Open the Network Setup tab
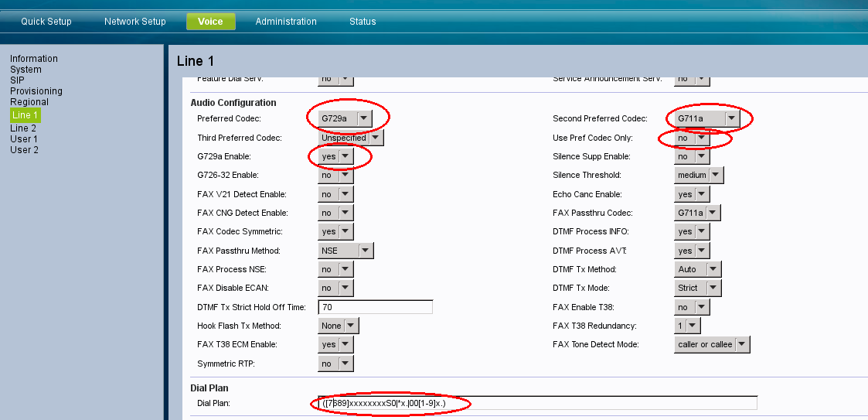 [135, 22]
